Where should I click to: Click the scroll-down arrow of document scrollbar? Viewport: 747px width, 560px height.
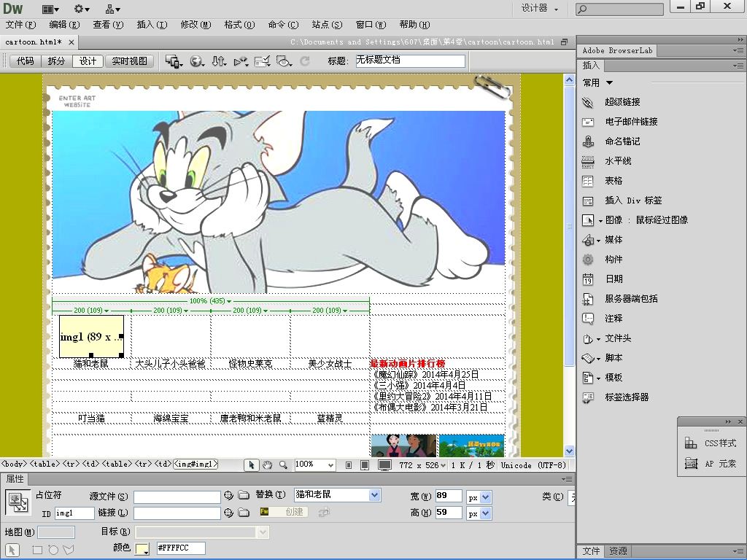click(x=569, y=450)
